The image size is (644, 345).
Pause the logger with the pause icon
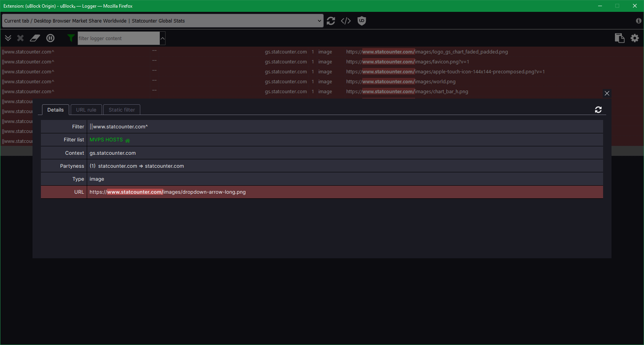[50, 38]
